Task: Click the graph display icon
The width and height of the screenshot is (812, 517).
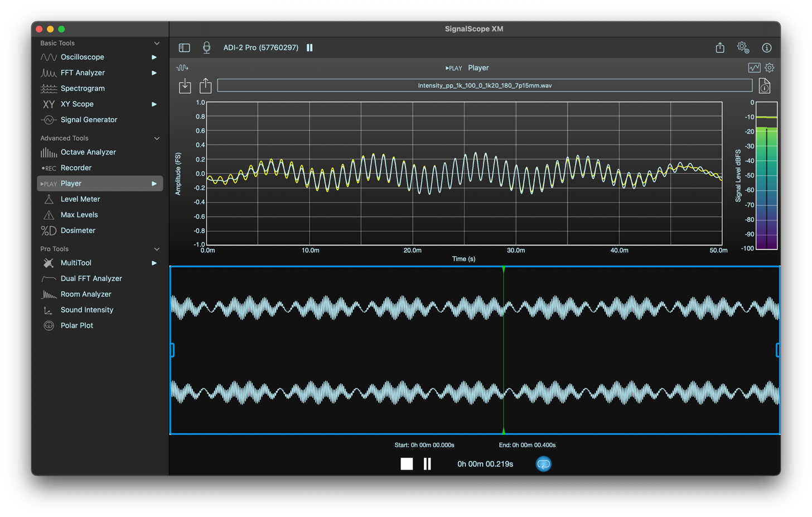Action: (x=754, y=68)
